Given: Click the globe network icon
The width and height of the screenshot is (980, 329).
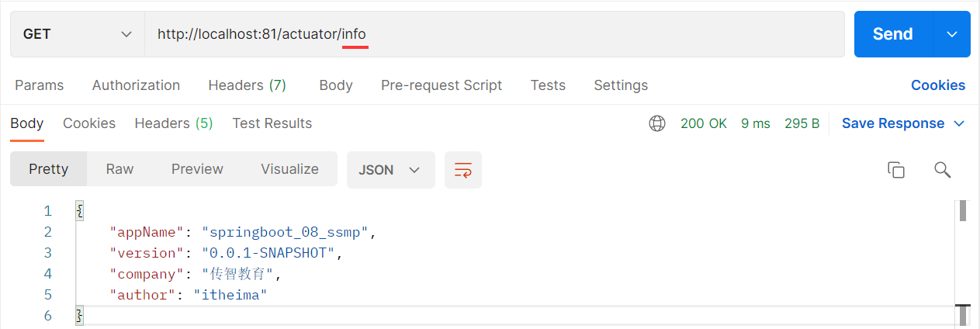Looking at the screenshot, I should (657, 123).
